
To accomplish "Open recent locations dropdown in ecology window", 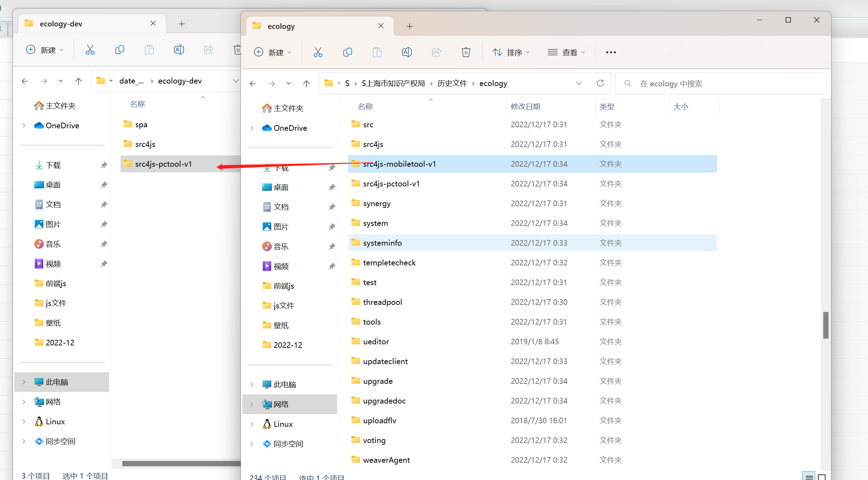I will 289,84.
